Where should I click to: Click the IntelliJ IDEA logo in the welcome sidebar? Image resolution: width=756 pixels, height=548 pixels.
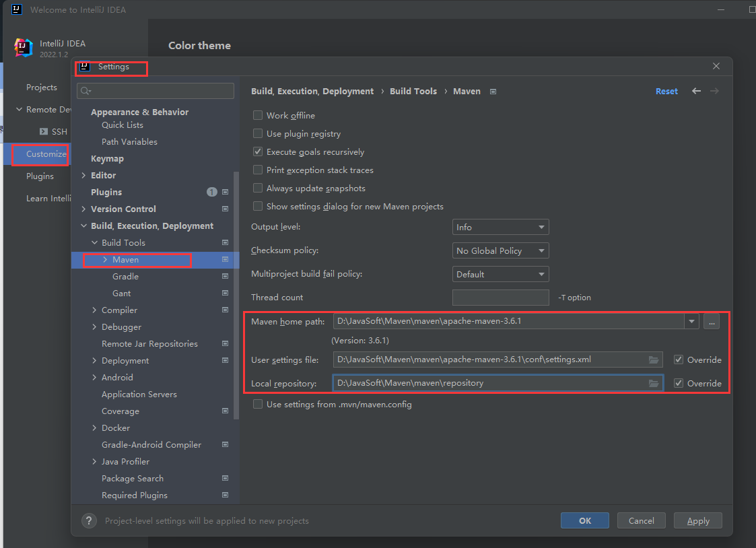tap(23, 48)
